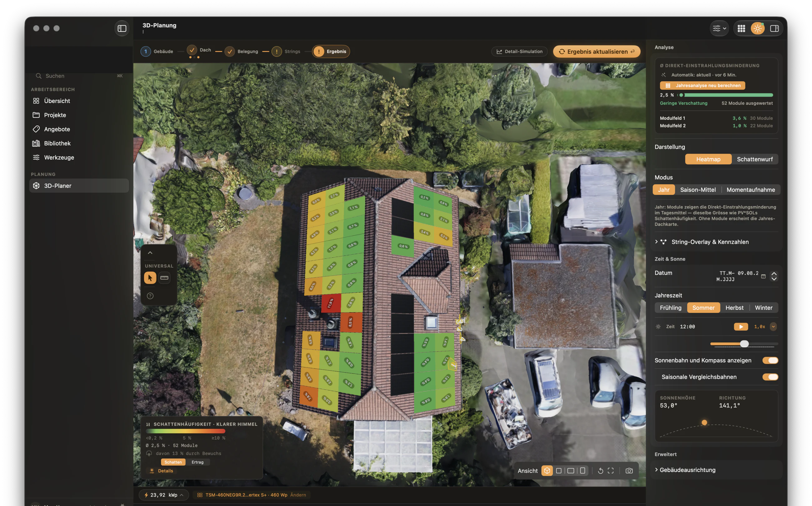This screenshot has width=812, height=506.
Task: Toggle Sonnenbahn und Kompass anzeigen
Action: click(770, 360)
